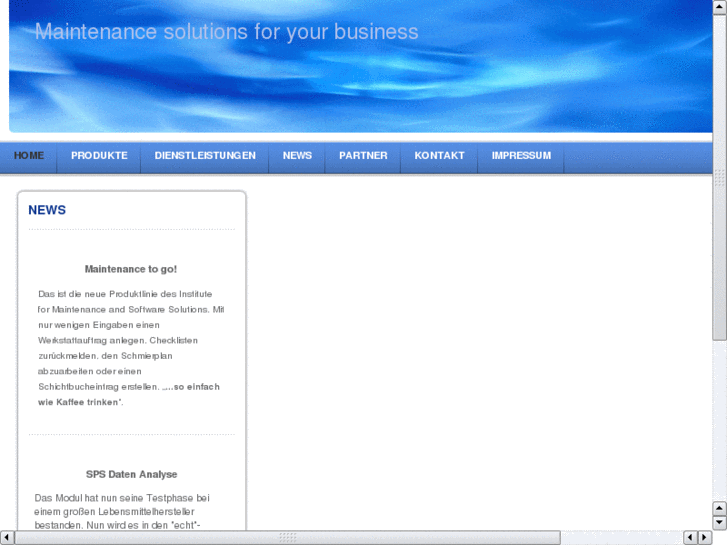
Task: Click the horizontal scrollbar rightmost arrow
Action: 705,538
